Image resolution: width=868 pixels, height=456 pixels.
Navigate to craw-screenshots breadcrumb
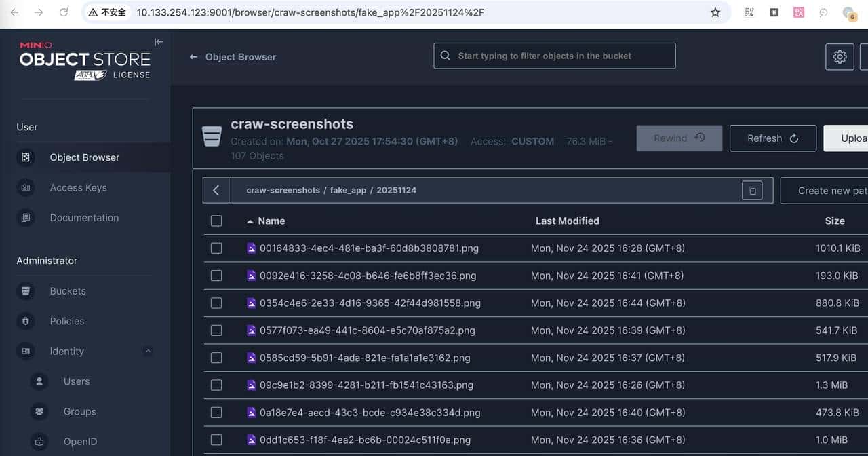click(283, 191)
